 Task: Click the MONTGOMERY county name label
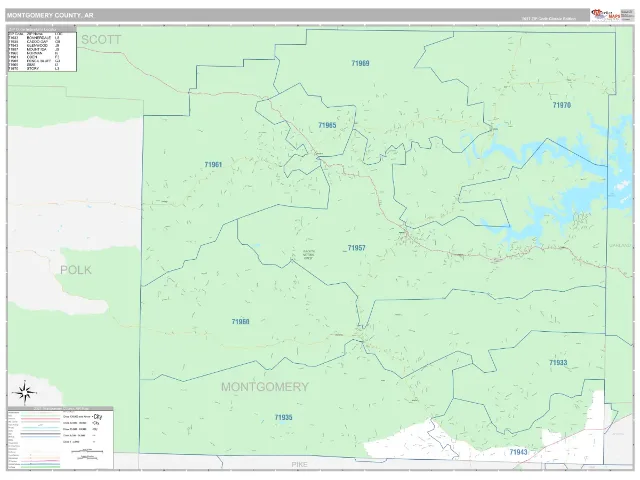click(265, 387)
